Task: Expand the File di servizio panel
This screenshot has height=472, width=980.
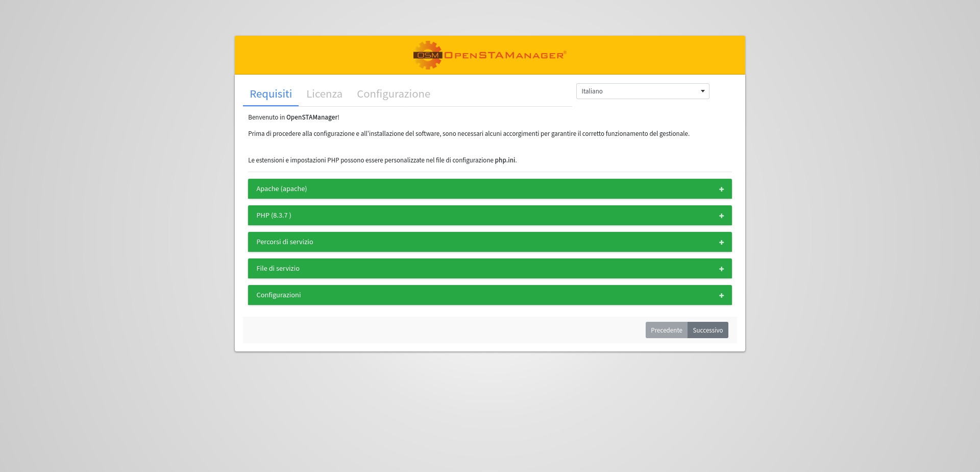Action: coord(278,269)
